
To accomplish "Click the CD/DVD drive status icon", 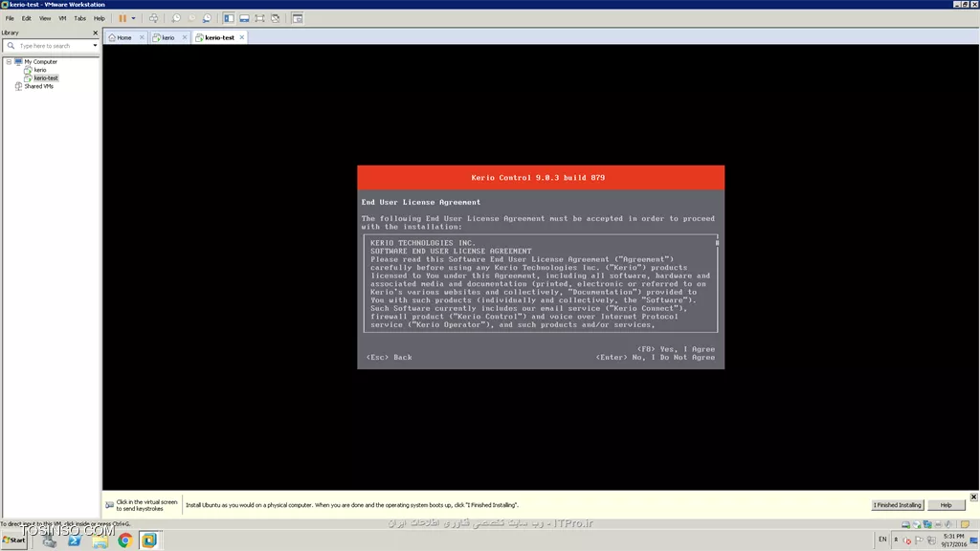I will coord(916,524).
